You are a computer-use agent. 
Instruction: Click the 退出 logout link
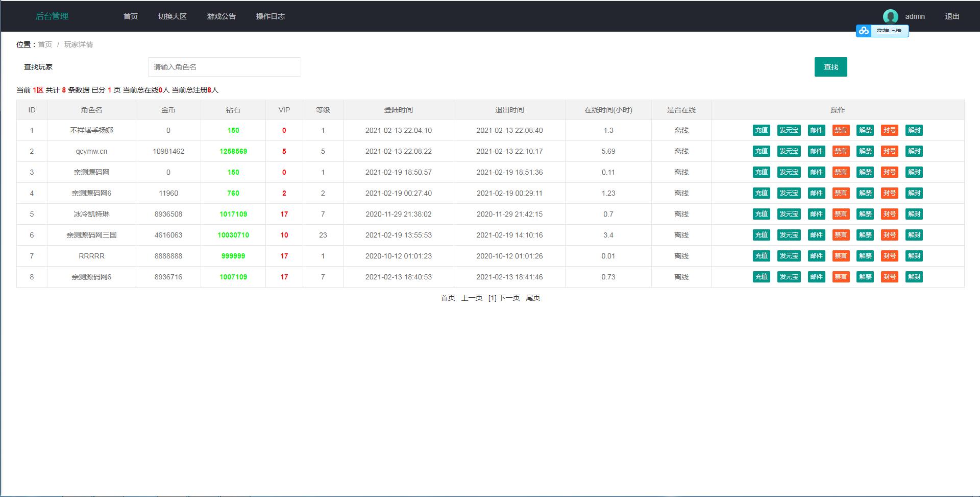952,16
